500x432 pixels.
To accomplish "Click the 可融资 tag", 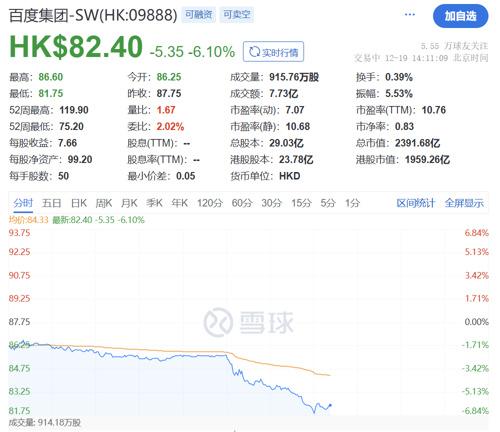I will click(199, 15).
